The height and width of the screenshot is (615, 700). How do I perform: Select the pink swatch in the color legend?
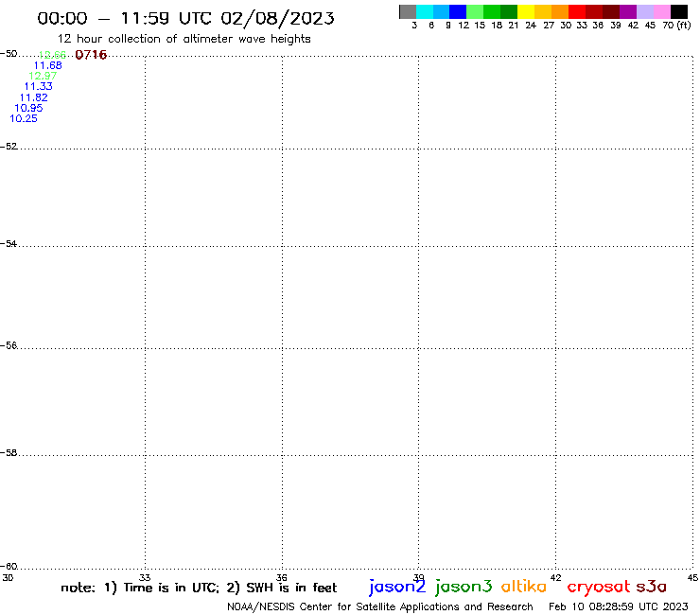point(661,11)
